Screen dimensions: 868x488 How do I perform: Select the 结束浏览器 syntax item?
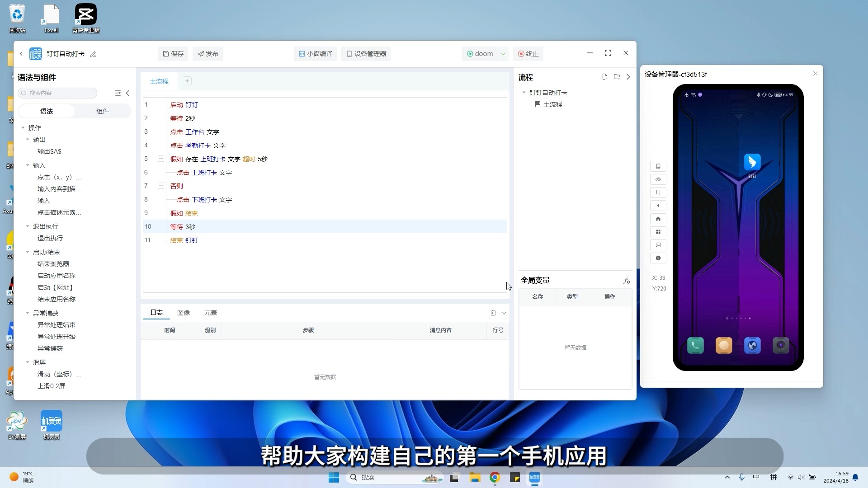(x=53, y=264)
